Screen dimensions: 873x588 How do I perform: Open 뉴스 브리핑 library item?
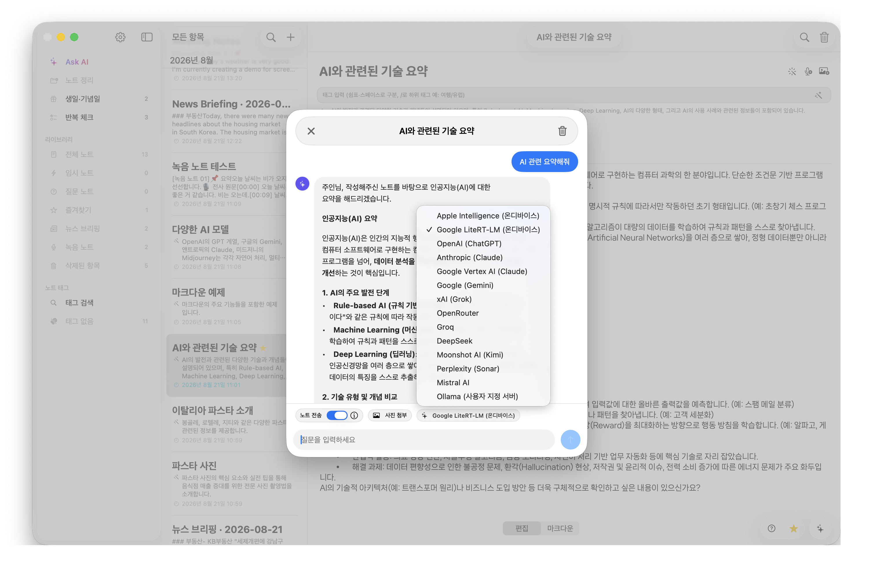click(x=99, y=228)
